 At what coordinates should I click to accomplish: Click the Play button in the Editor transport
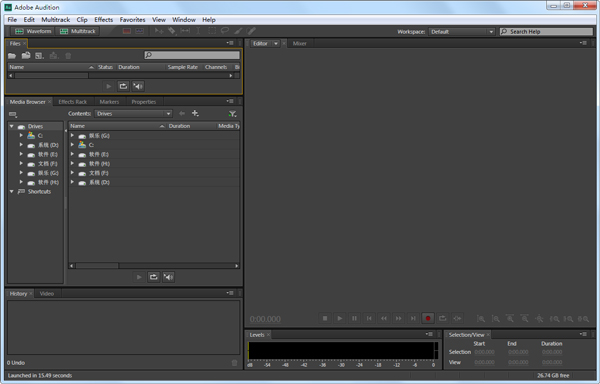[x=339, y=318]
